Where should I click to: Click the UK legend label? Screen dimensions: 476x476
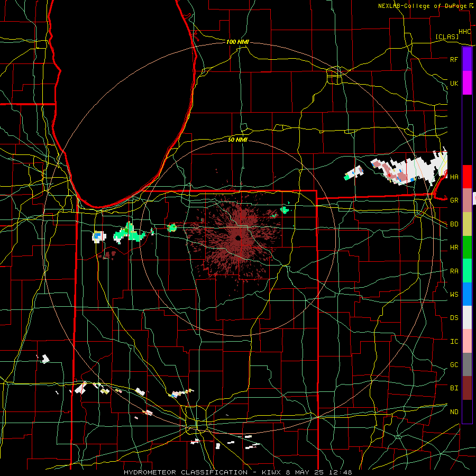coord(454,83)
